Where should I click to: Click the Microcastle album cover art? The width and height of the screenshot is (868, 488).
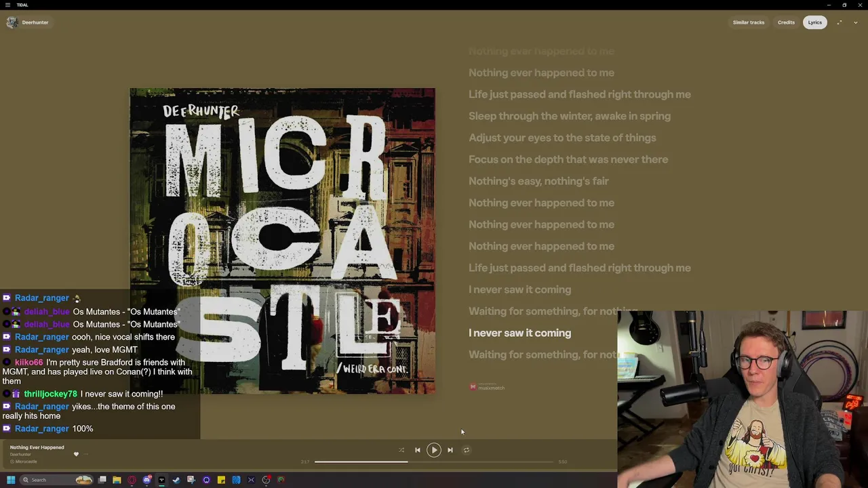pyautogui.click(x=282, y=241)
